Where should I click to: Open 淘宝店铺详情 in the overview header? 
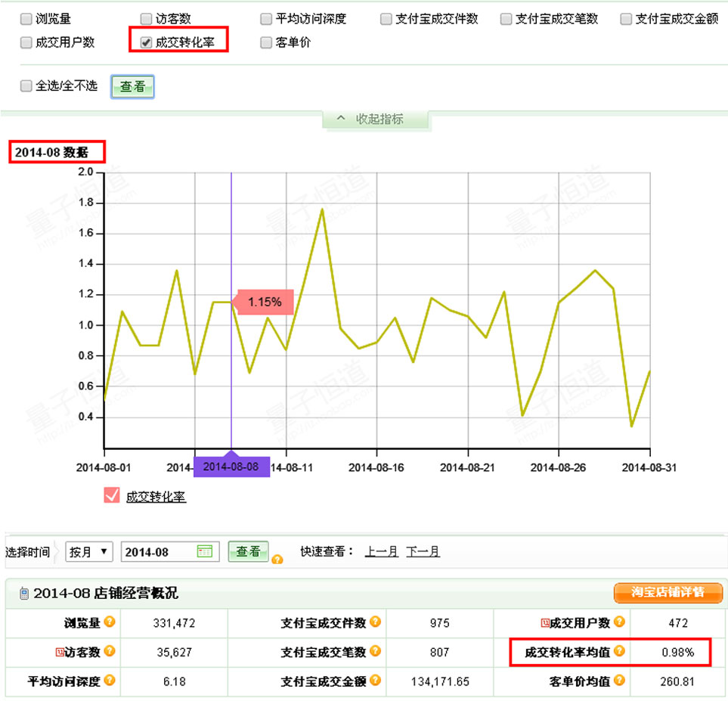[x=668, y=593]
